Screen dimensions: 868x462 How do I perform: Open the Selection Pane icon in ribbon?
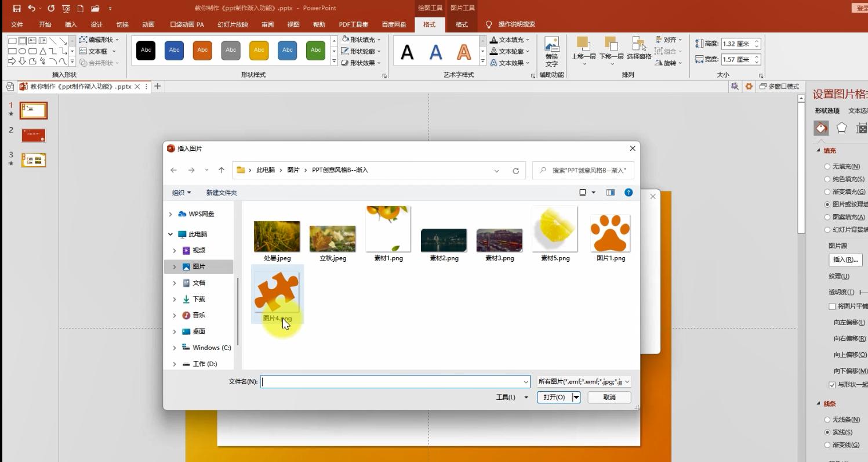(639, 49)
